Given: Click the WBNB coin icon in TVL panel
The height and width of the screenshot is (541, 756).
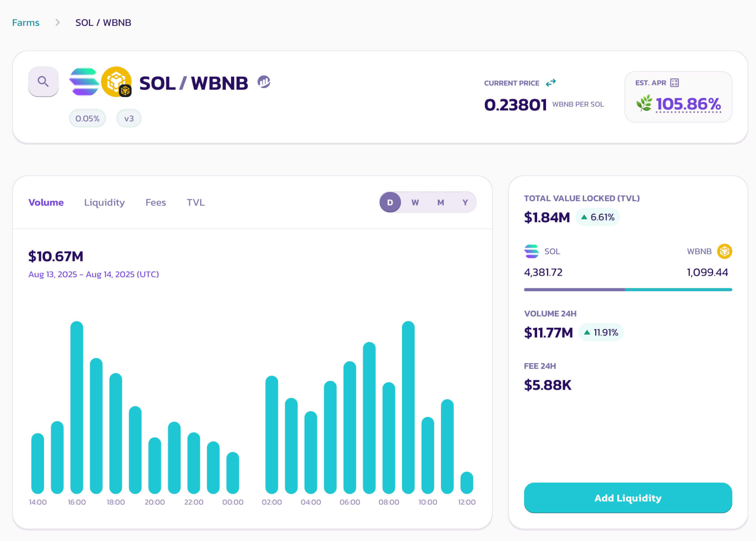Looking at the screenshot, I should click(724, 251).
